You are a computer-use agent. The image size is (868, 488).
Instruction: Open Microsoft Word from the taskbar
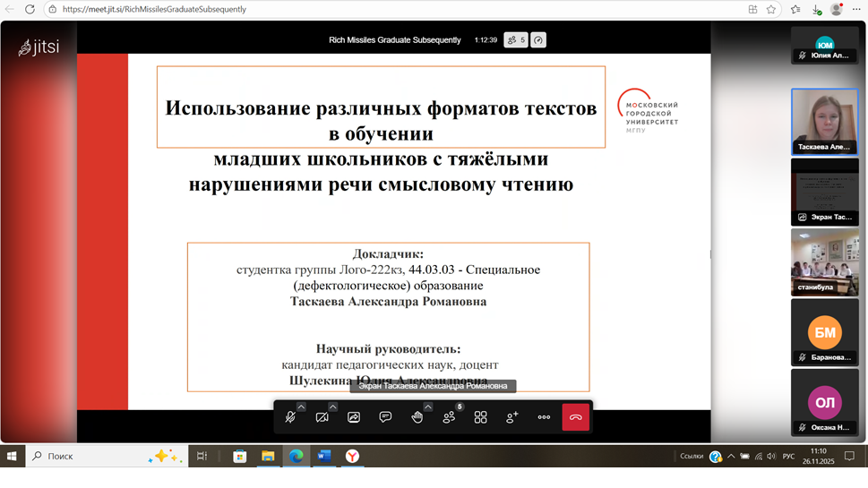click(324, 456)
